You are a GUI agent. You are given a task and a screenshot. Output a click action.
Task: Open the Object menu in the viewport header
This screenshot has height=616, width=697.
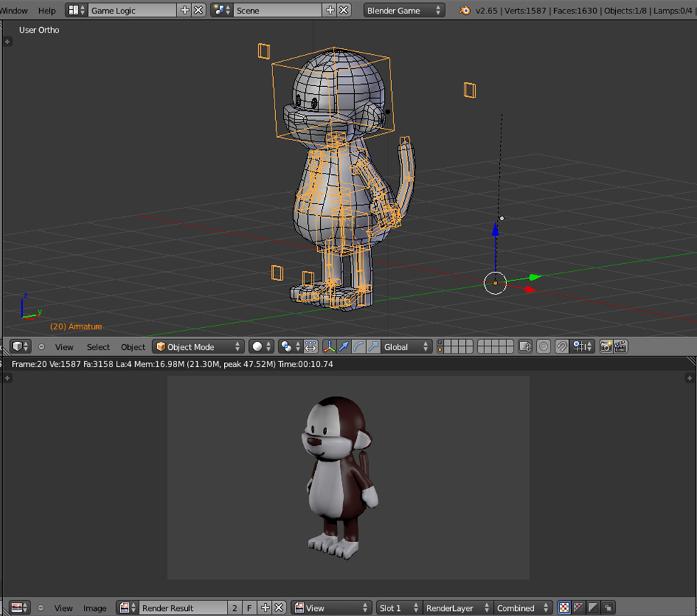(132, 347)
